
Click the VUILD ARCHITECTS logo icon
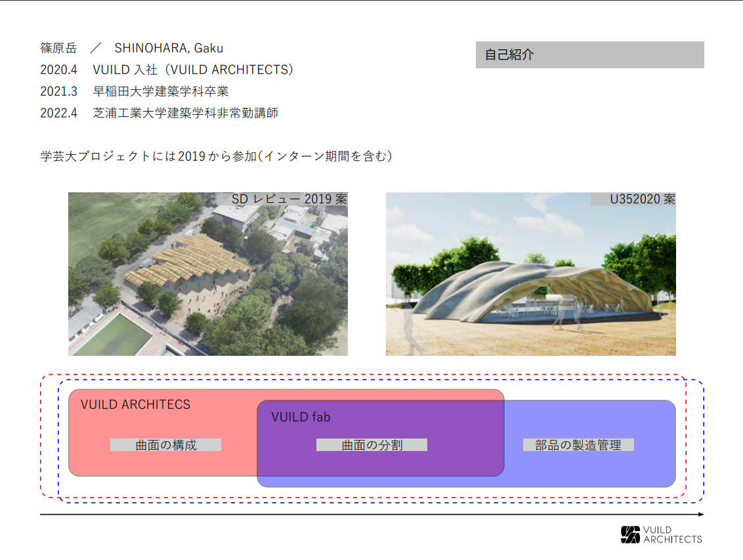630,534
